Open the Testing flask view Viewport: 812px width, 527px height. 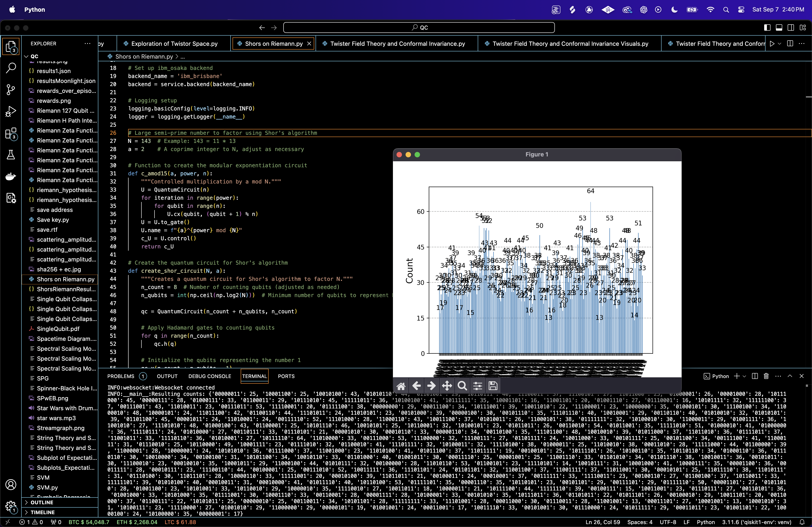click(11, 155)
